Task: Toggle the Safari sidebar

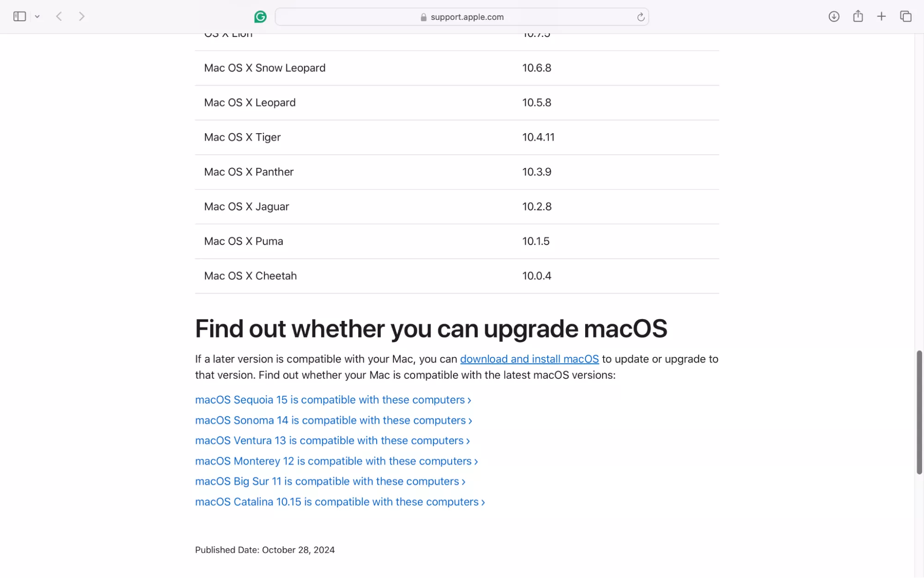Action: [19, 17]
